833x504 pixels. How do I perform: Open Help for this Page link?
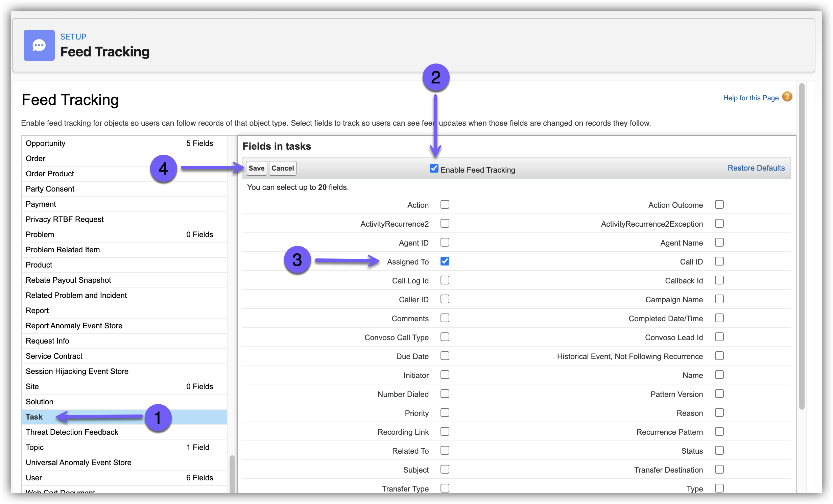751,98
